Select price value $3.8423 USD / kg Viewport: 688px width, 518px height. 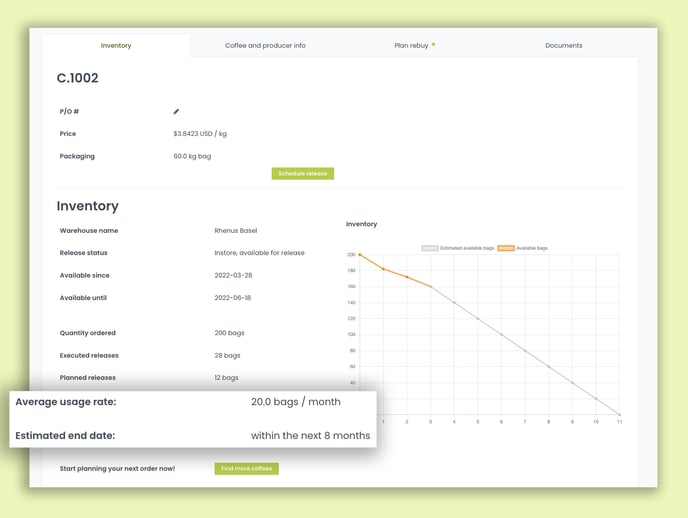(x=200, y=134)
